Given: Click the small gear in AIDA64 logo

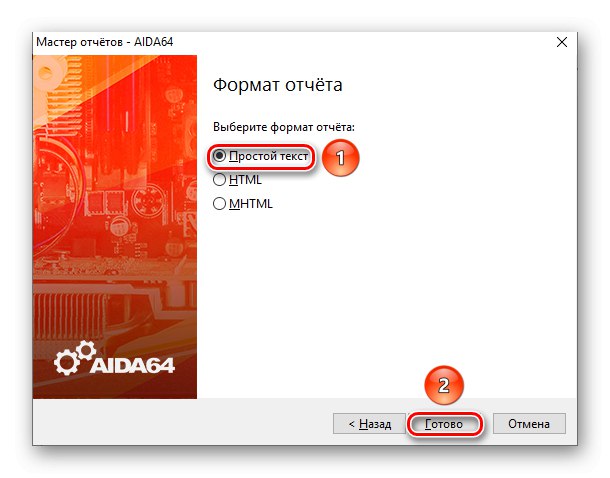Looking at the screenshot, I should click(x=86, y=350).
